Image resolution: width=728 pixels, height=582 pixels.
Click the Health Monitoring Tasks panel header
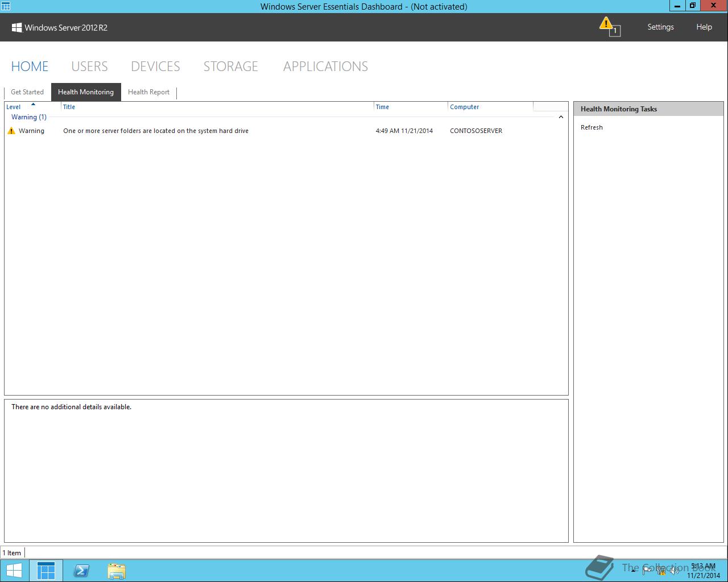tap(648, 109)
